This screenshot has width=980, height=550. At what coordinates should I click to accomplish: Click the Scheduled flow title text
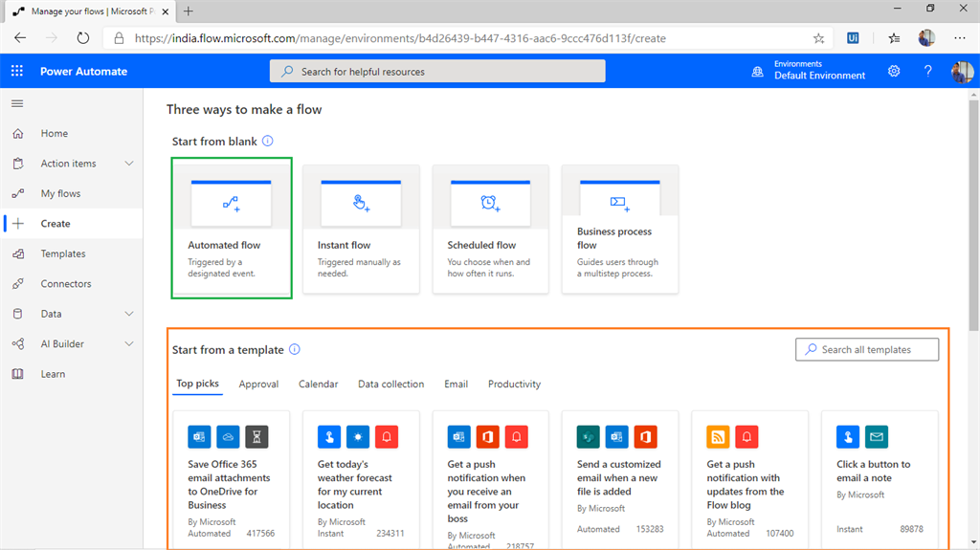[x=481, y=245]
